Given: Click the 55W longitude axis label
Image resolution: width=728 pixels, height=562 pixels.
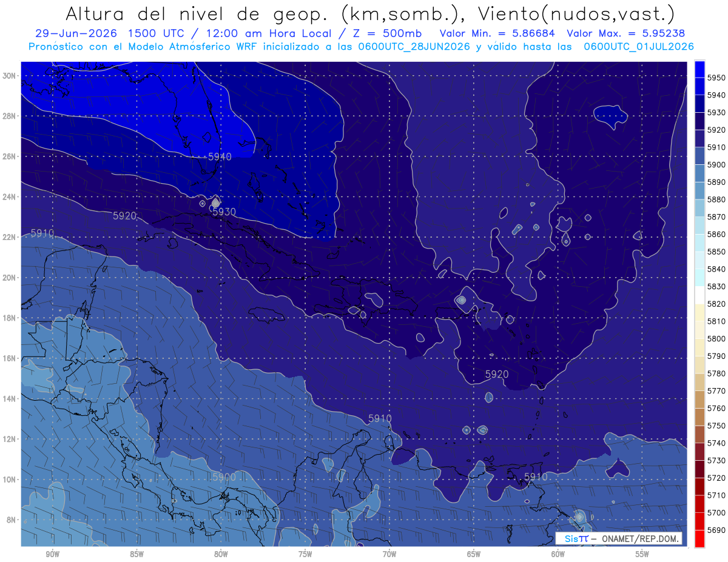Looking at the screenshot, I should pos(642,554).
